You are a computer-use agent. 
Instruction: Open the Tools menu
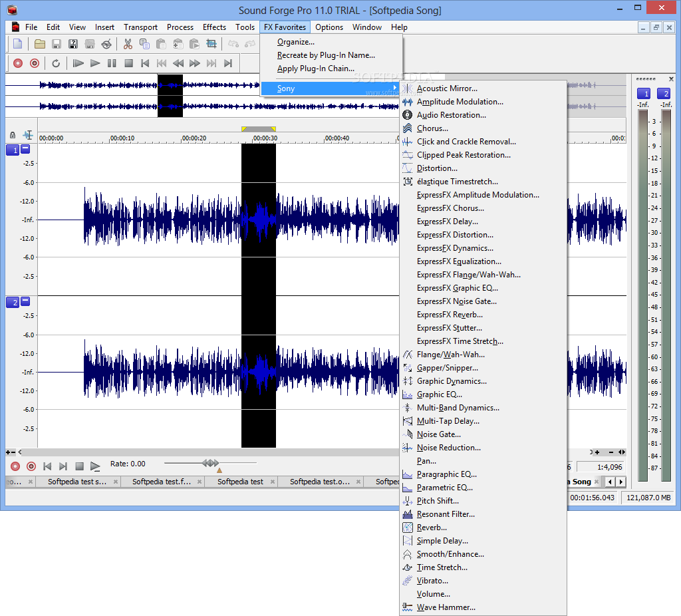point(245,27)
